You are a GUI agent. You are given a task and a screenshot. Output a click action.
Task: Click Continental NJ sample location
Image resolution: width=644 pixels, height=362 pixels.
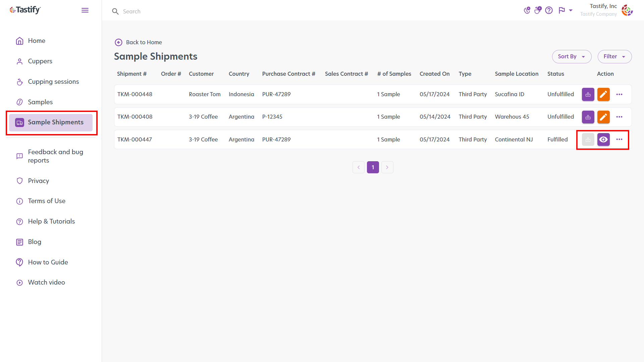tap(514, 139)
